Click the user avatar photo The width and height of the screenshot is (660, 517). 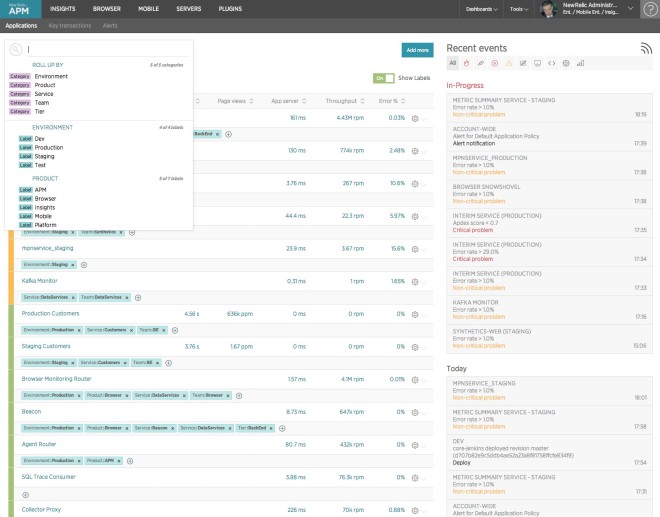point(548,9)
